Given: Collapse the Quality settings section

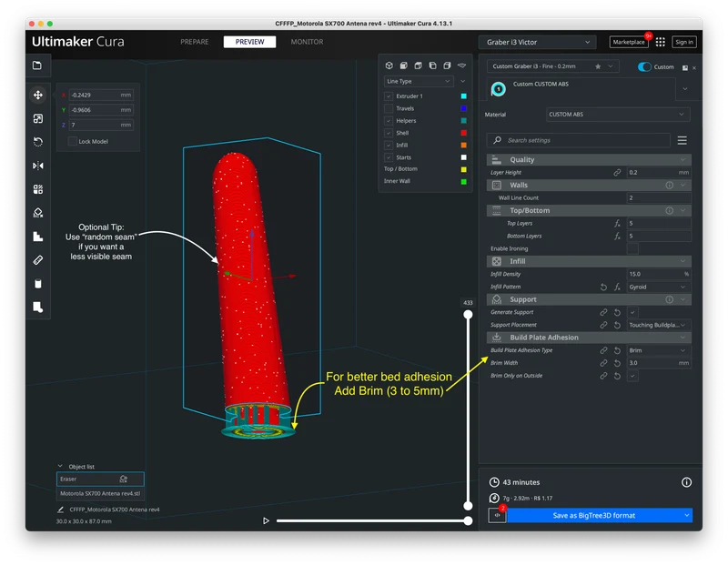Looking at the screenshot, I should pyautogui.click(x=589, y=160).
